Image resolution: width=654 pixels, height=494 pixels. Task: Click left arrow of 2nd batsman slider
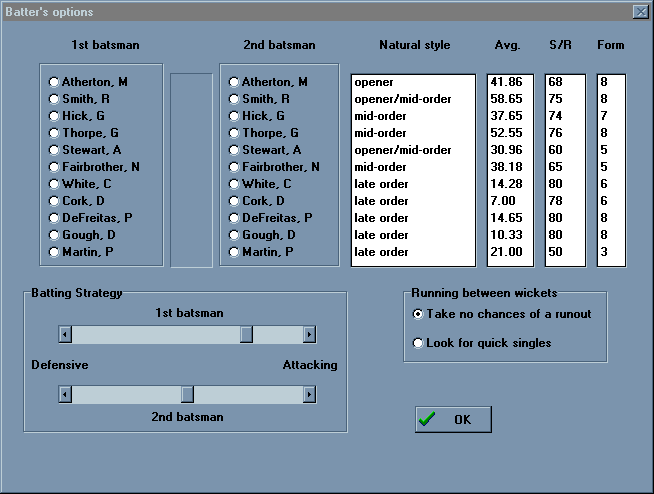[65, 395]
